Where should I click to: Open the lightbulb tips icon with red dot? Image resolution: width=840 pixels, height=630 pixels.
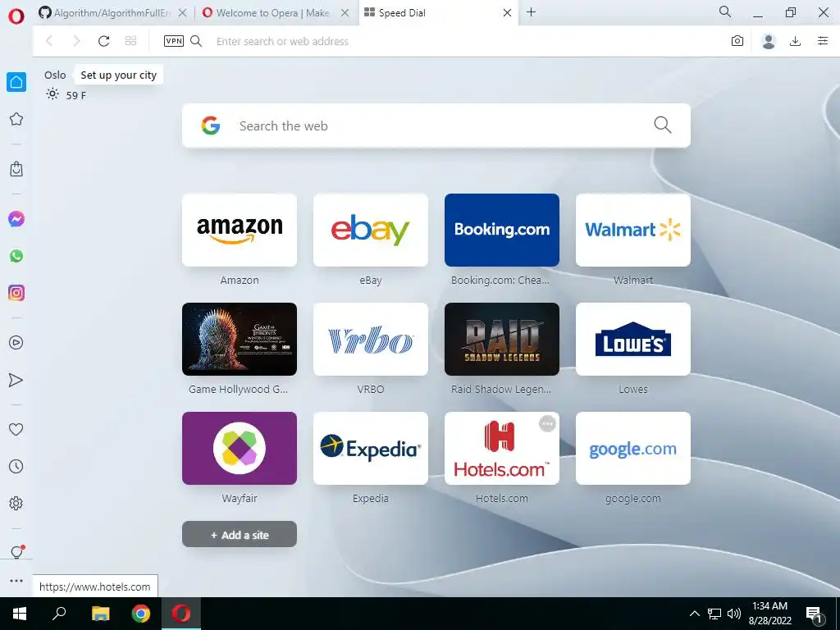pyautogui.click(x=17, y=552)
